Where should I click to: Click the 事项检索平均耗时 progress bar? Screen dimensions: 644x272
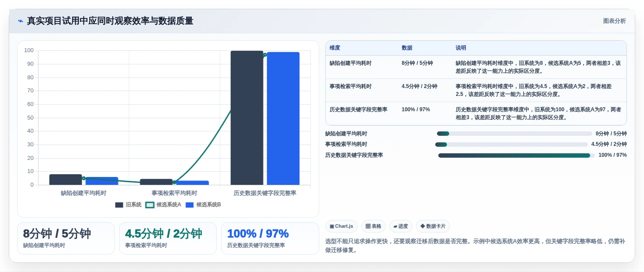[511, 145]
